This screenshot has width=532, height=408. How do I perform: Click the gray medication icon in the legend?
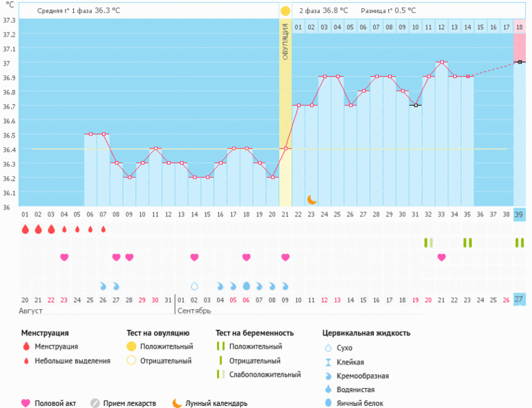pos(95,403)
